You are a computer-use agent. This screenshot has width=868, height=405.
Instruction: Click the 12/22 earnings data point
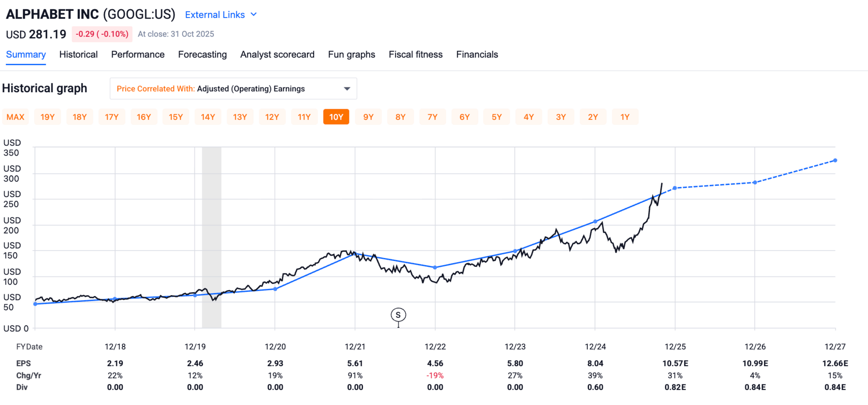coord(435,268)
